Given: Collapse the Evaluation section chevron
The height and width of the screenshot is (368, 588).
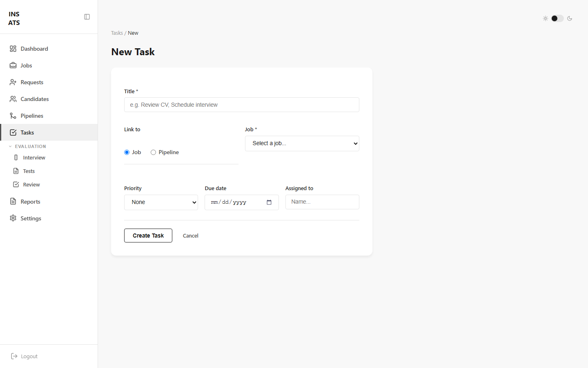Looking at the screenshot, I should tap(10, 146).
